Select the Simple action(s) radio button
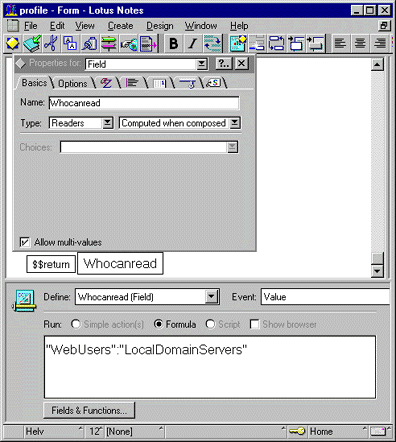This screenshot has height=442, width=396. [75, 324]
